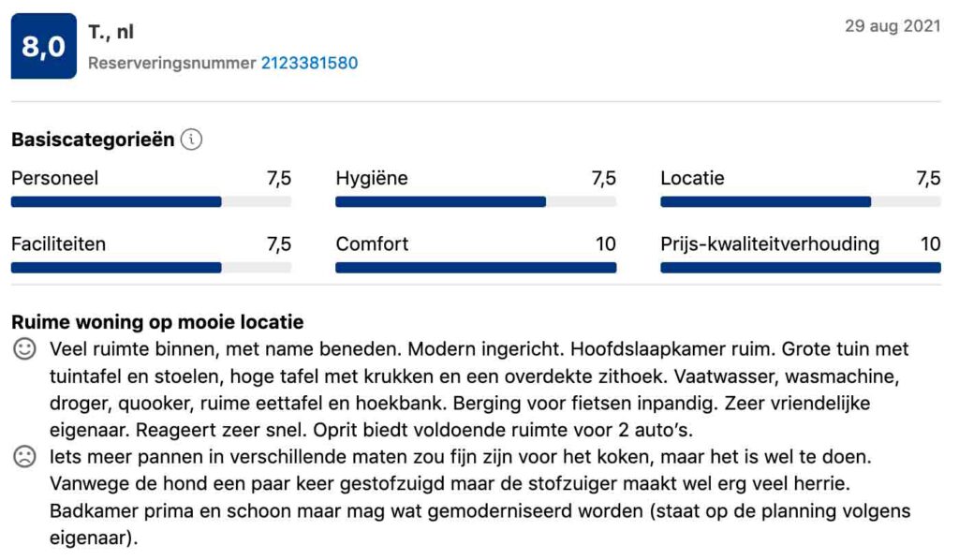
Task: Click the happy smiley face icon
Action: (x=24, y=350)
